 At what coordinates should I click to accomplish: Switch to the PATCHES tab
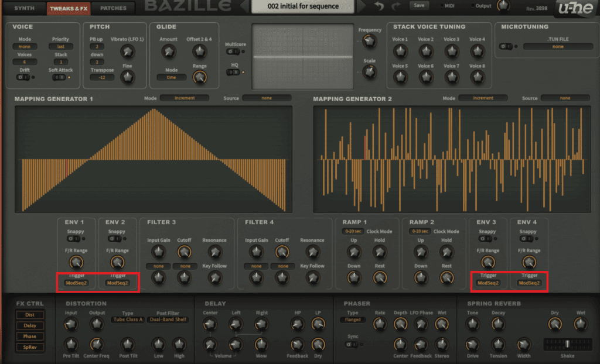tap(114, 8)
